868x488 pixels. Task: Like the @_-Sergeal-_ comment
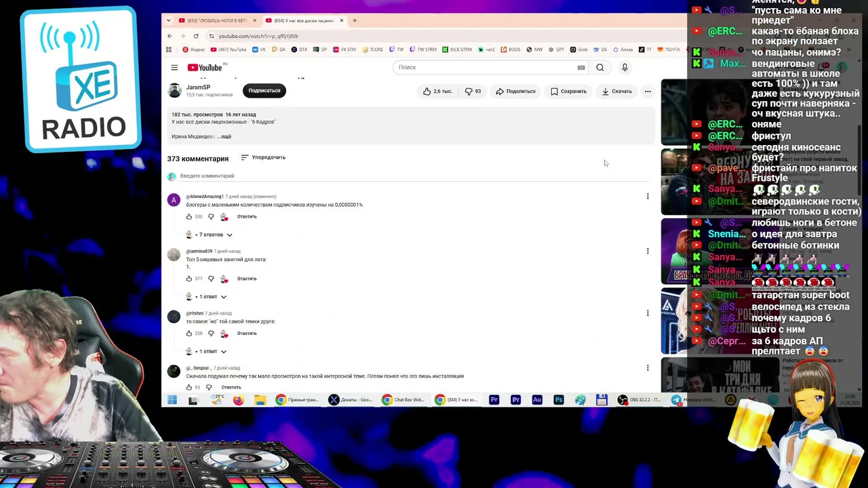click(x=189, y=387)
